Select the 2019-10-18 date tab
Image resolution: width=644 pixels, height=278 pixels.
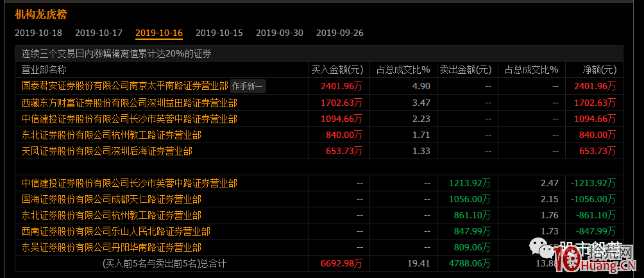pos(38,33)
